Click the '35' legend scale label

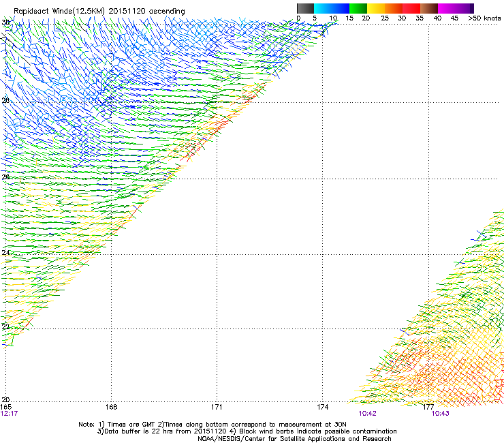point(420,18)
